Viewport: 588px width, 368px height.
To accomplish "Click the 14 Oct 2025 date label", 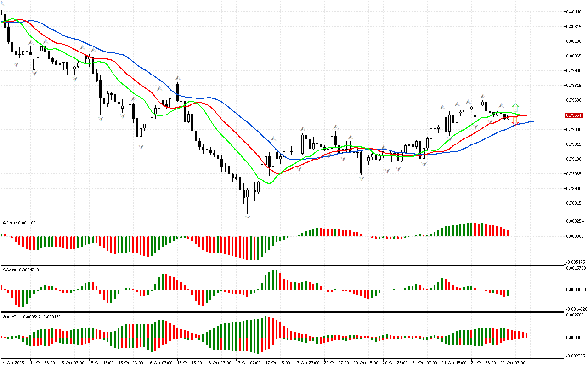I will [13, 362].
